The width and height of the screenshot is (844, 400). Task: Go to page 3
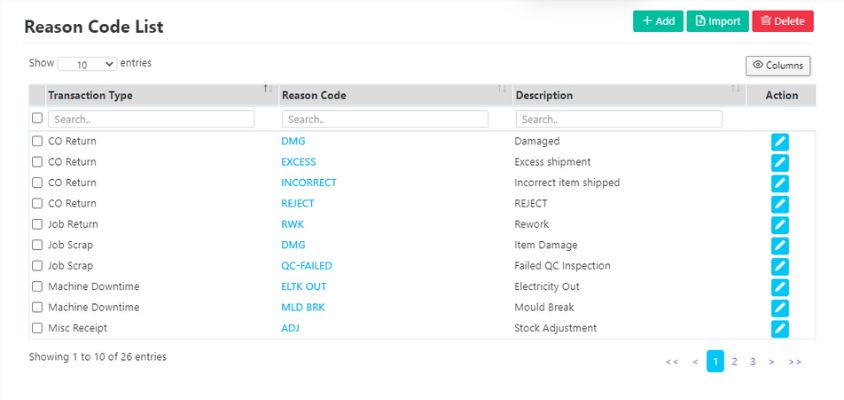752,362
